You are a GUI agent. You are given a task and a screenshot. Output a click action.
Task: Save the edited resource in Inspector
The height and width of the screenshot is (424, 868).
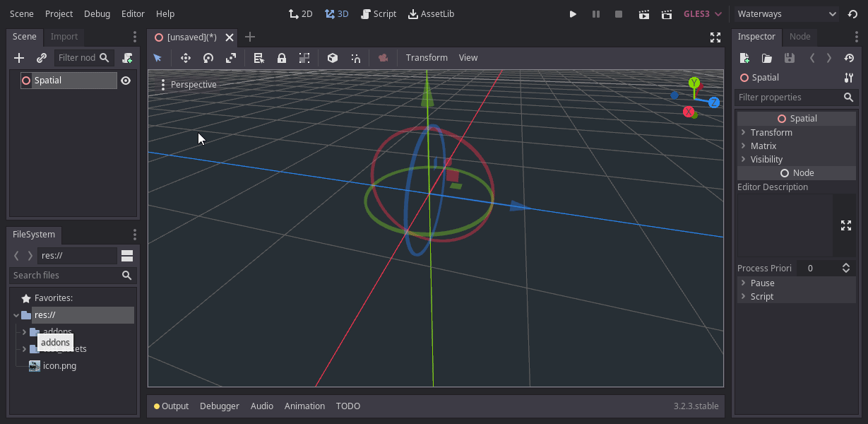790,58
